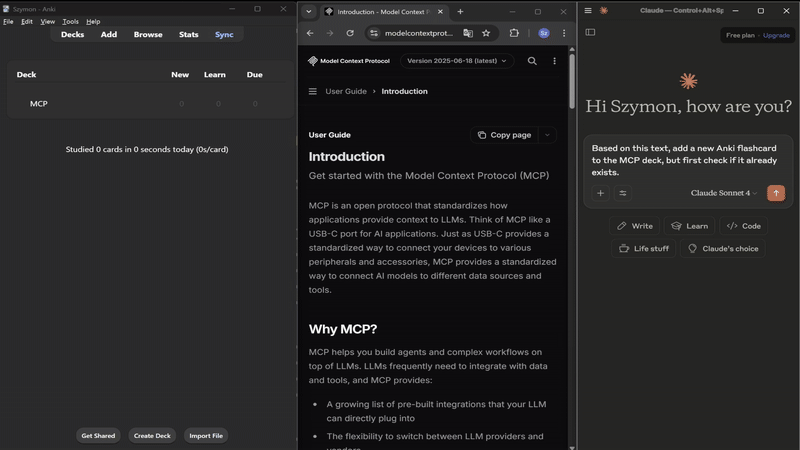Open the View menu in Anki
This screenshot has height=450, width=800.
(x=47, y=21)
